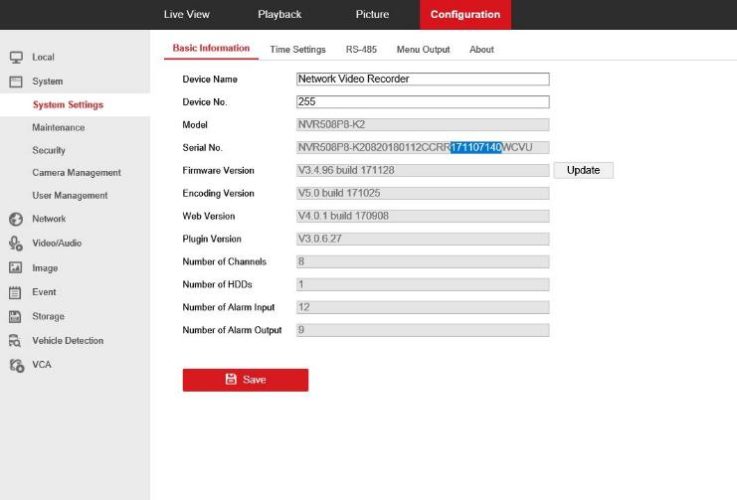
Task: Go to the Picture tab
Action: [x=372, y=15]
